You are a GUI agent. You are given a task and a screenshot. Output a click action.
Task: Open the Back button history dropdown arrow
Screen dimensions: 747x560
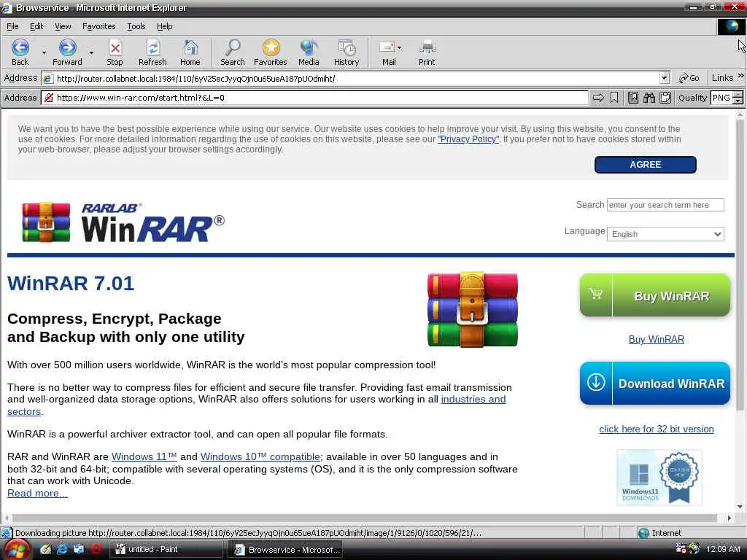pos(44,52)
